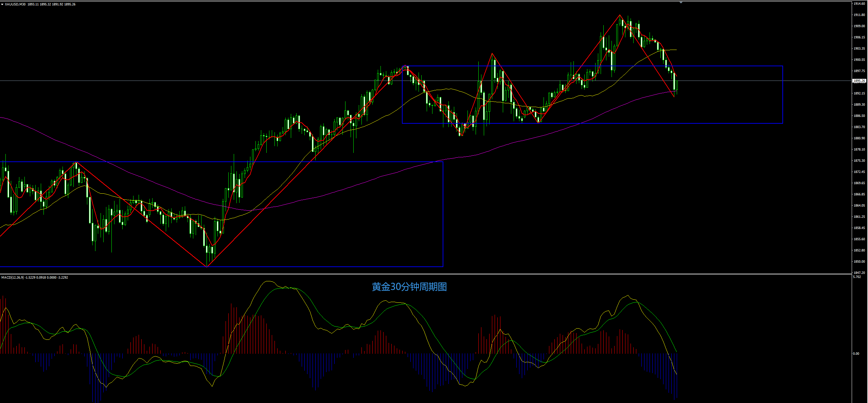The height and width of the screenshot is (403, 868).
Task: Click the XAUUSD,M30 symbol title text
Action: pyautogui.click(x=15, y=4)
